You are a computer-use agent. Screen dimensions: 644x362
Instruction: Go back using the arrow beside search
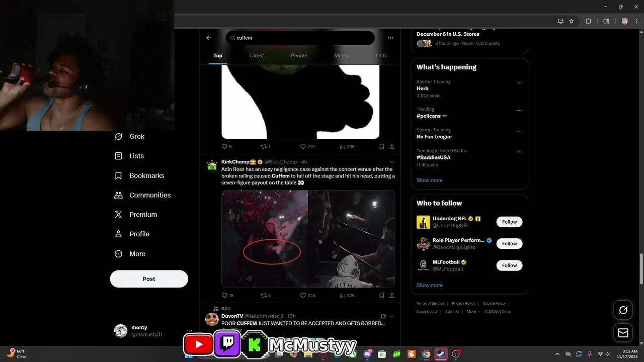(209, 38)
